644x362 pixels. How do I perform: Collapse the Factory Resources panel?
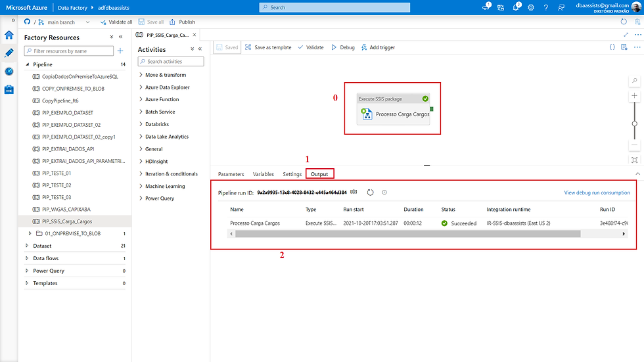pyautogui.click(x=121, y=37)
